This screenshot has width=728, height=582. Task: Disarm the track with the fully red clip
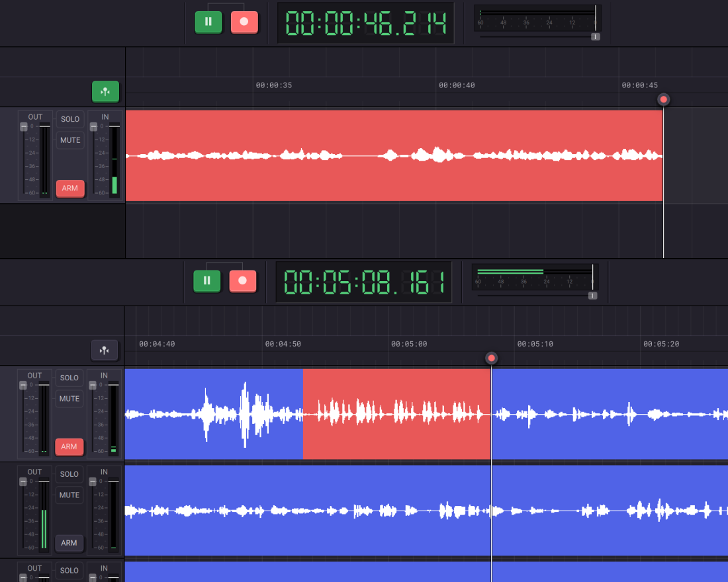click(69, 188)
